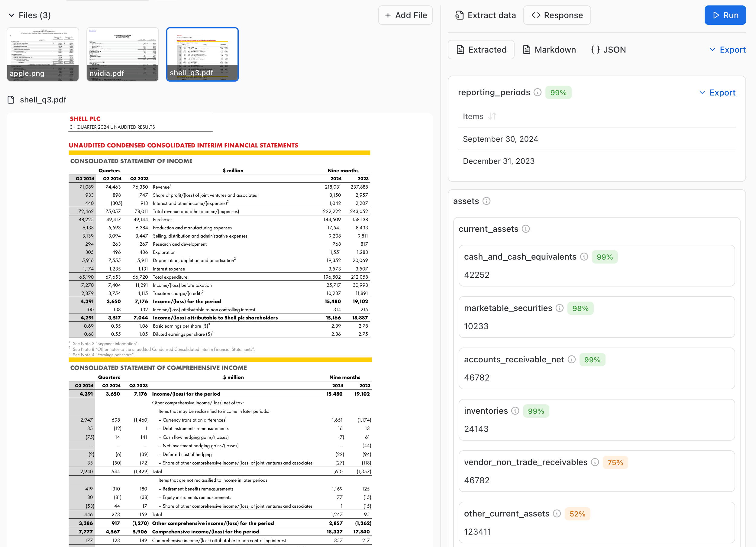Click info icon next to other_current_assets
Screen dimensions: 756x547
tap(557, 513)
